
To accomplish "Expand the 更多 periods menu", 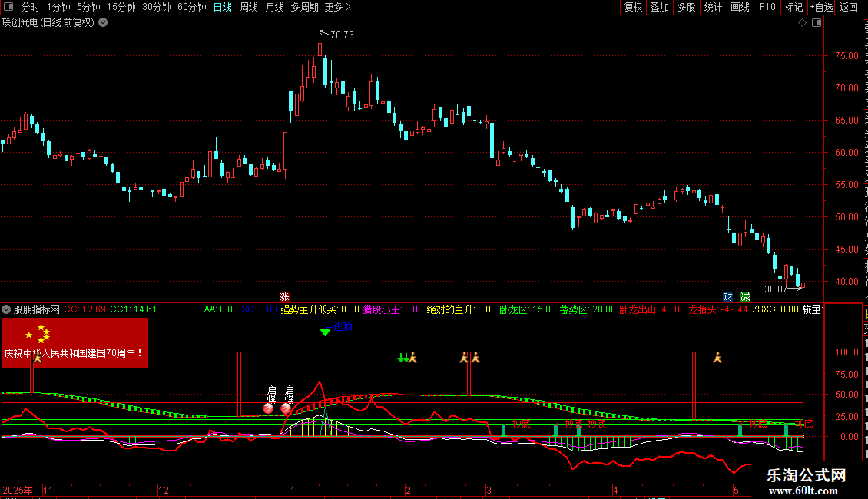I will coord(338,7).
